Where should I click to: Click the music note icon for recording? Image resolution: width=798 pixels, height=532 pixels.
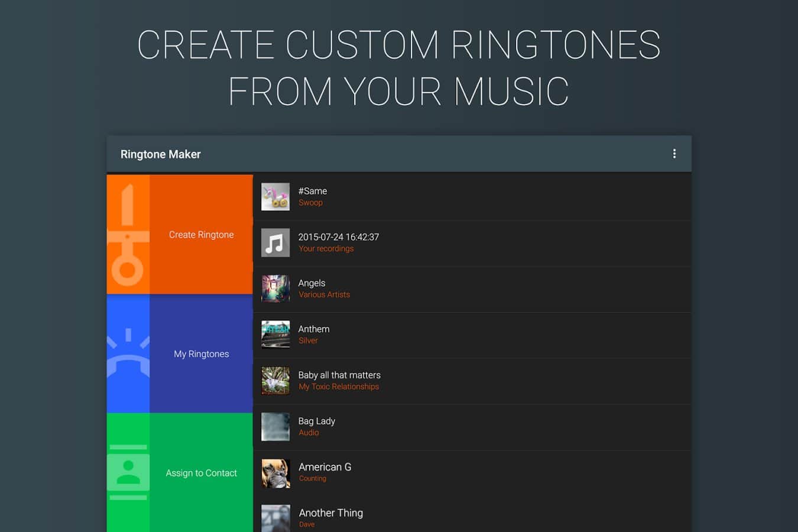coord(275,243)
